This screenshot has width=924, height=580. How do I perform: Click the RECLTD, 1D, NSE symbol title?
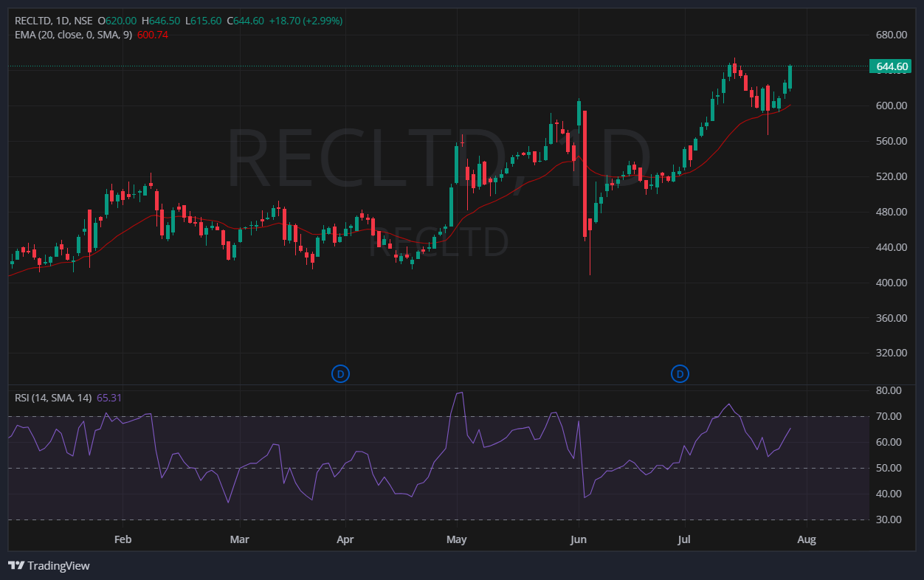[55, 21]
